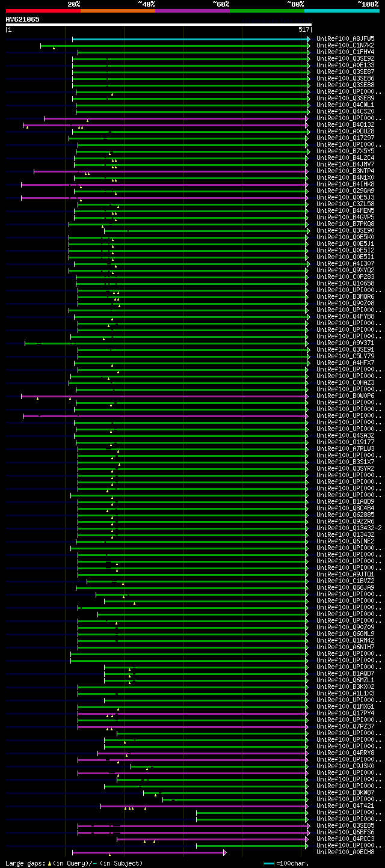
Task: Open UniRef100_Q6GML9 hit
Action: (x=345, y=634)
